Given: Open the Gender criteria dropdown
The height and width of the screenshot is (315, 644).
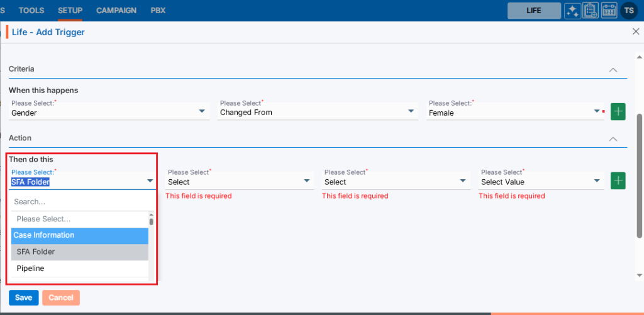Looking at the screenshot, I should pos(109,113).
